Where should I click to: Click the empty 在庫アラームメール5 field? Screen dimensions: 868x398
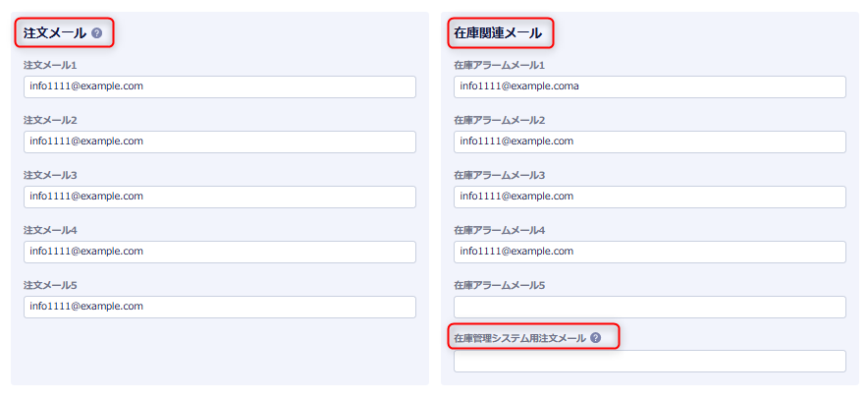(649, 307)
